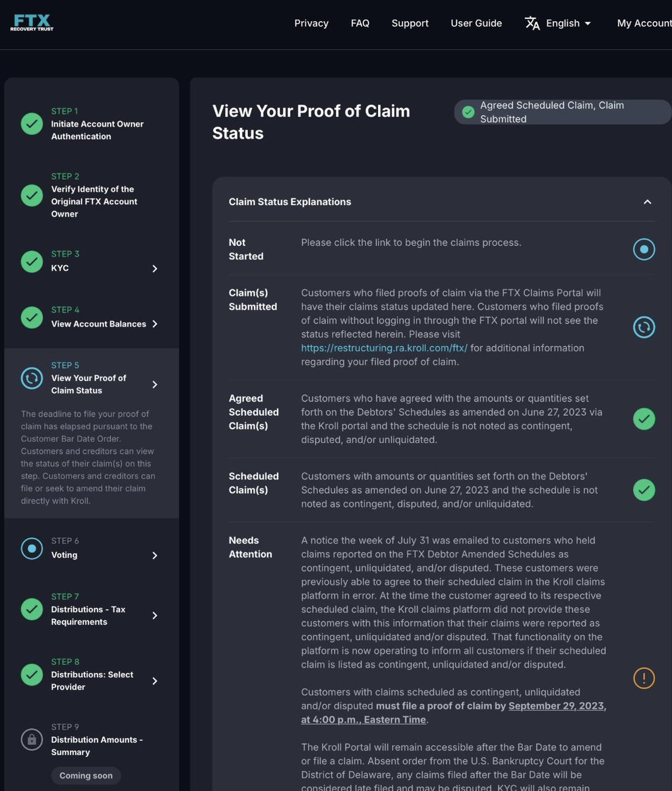Click the Agreed Scheduled Claim status badge
This screenshot has width=672, height=791.
[563, 112]
